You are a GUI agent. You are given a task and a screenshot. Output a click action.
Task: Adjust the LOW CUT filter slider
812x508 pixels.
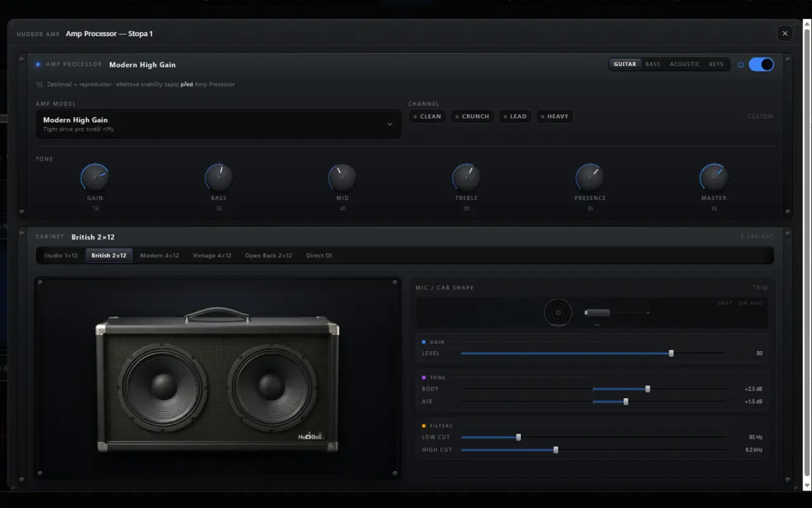(x=593, y=437)
